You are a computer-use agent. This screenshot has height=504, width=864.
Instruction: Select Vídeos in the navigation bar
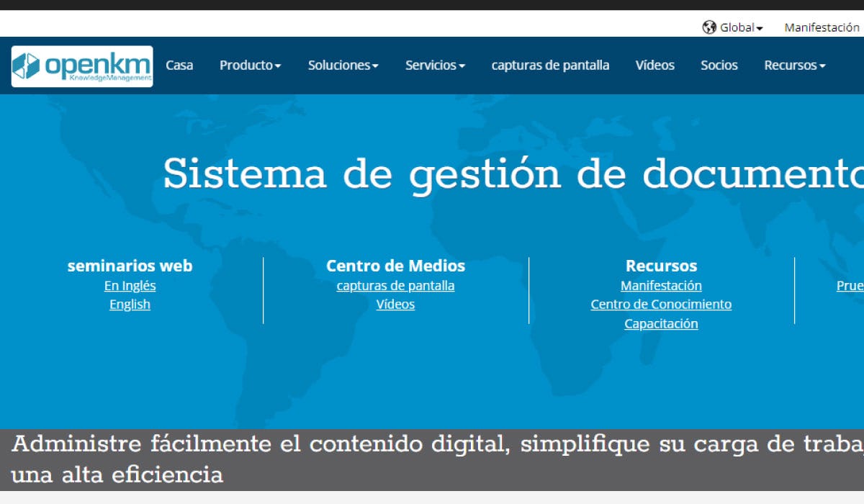click(x=654, y=66)
